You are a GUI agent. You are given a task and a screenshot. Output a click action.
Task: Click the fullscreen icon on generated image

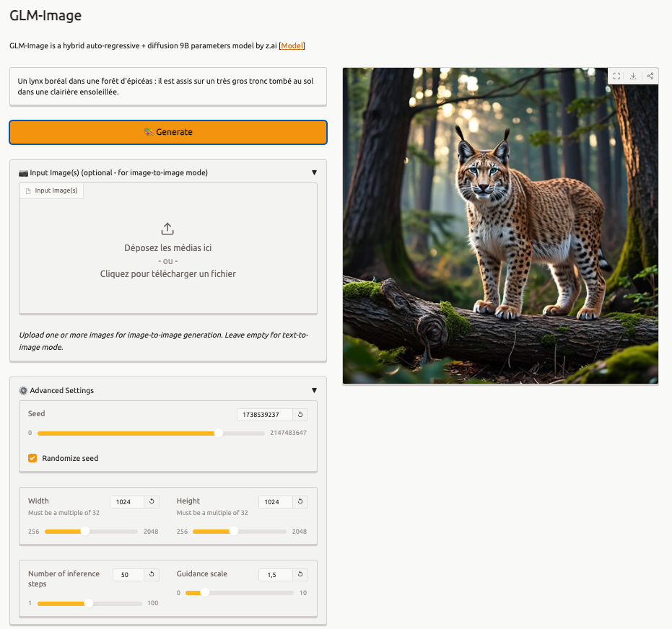tap(616, 76)
